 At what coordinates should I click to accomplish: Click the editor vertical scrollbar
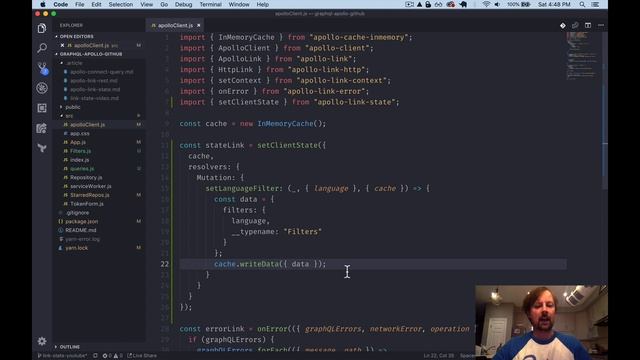tap(605, 110)
